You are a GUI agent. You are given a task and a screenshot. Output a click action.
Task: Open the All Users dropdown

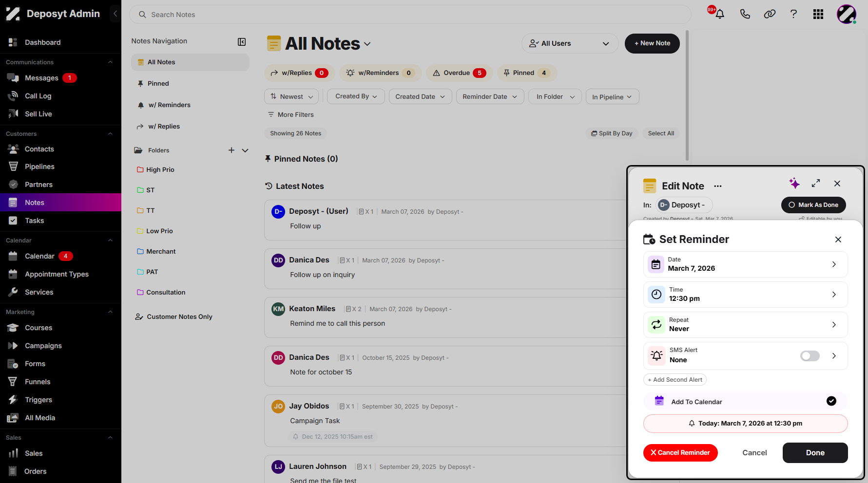pyautogui.click(x=570, y=43)
